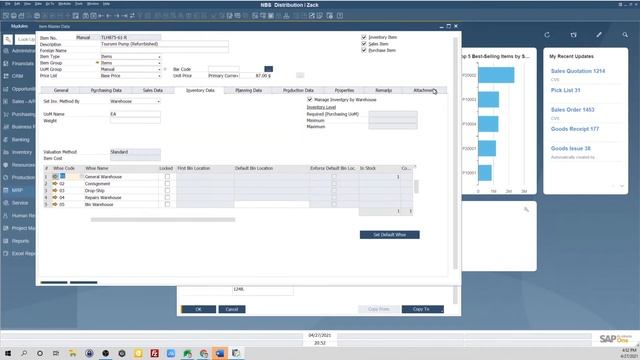Click link arrow for warehouse 05
Screen dimensions: 640x360
pos(55,204)
